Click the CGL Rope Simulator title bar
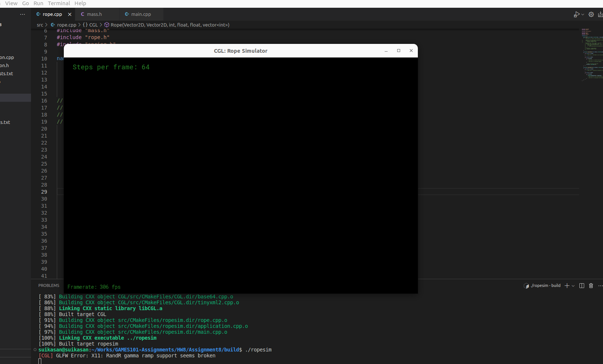 [240, 51]
